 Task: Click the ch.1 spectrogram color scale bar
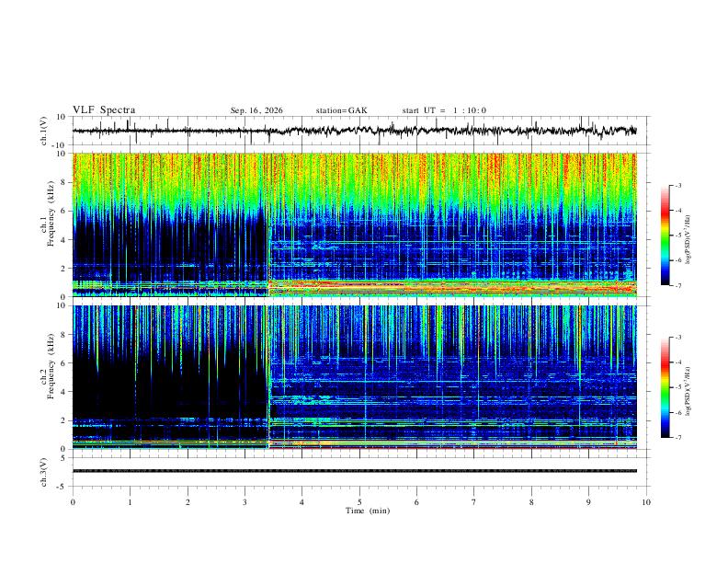point(665,236)
